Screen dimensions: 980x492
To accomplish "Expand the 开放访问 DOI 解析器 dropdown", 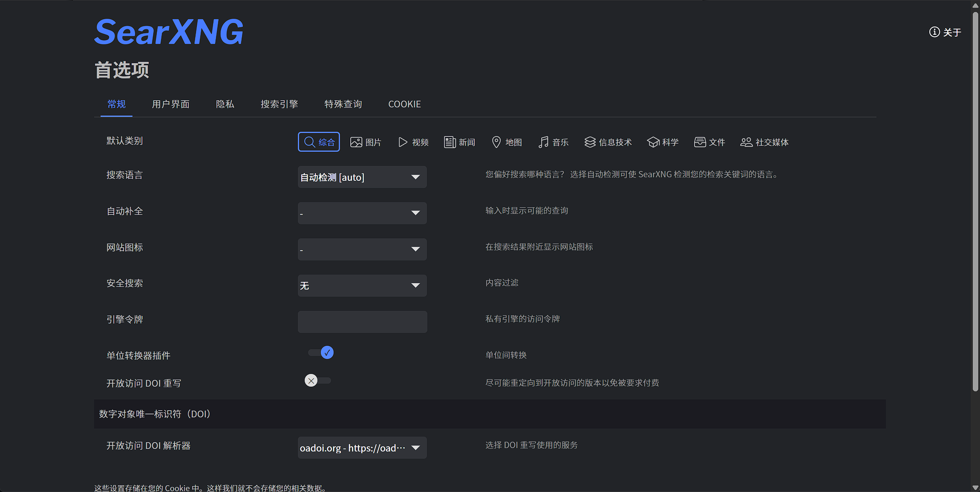I will 362,448.
